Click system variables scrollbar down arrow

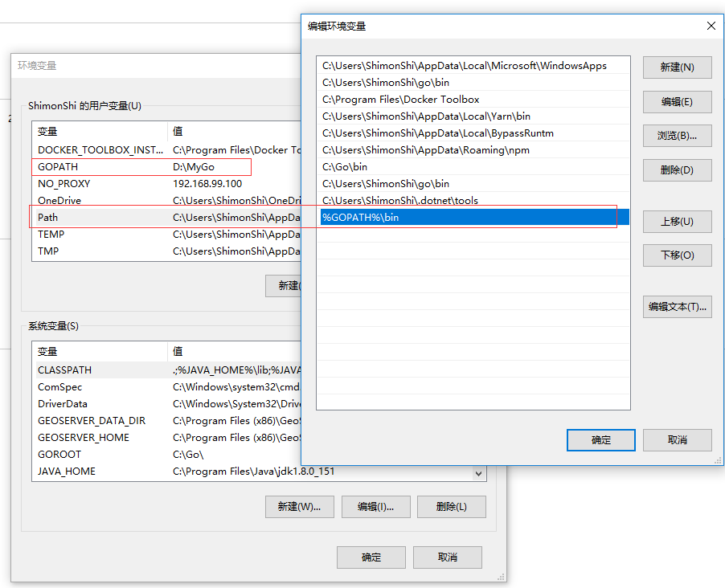tap(478, 473)
